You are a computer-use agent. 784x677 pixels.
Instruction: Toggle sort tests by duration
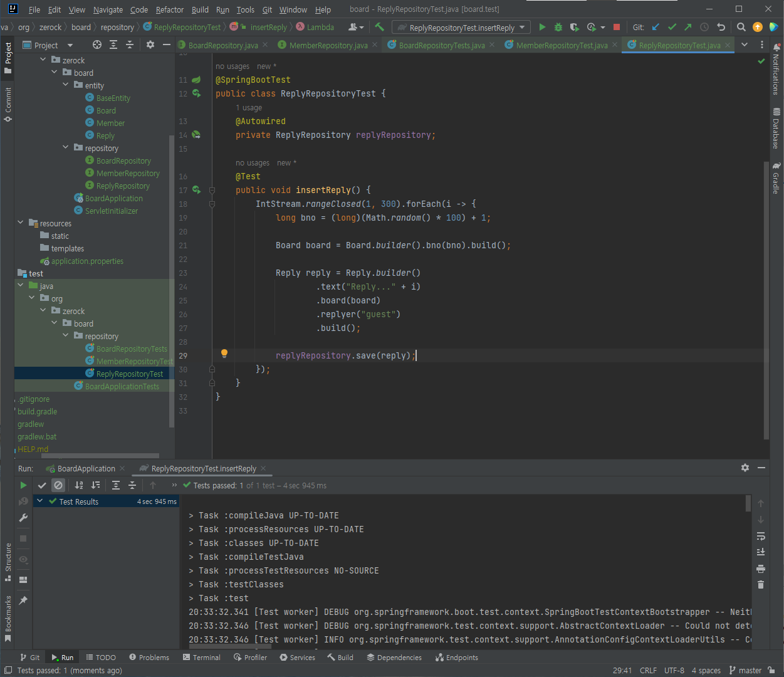(95, 485)
